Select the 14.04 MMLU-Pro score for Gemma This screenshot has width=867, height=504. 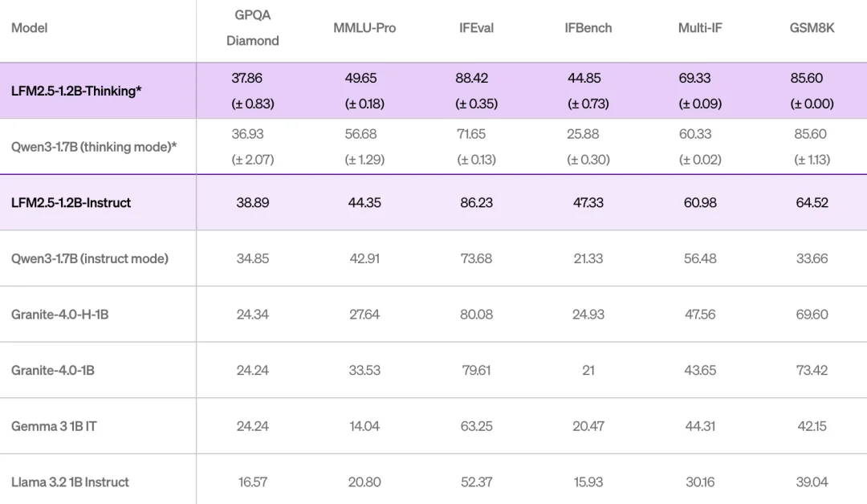pos(364,426)
